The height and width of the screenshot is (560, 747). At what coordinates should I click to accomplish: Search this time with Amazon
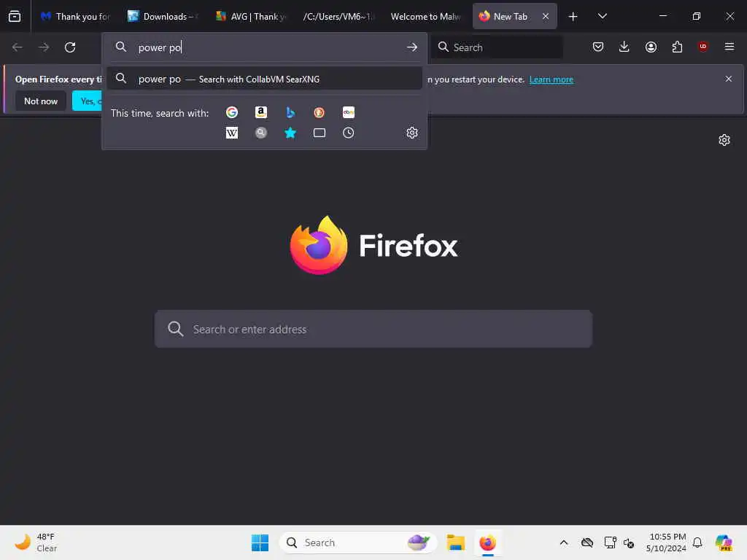[261, 112]
